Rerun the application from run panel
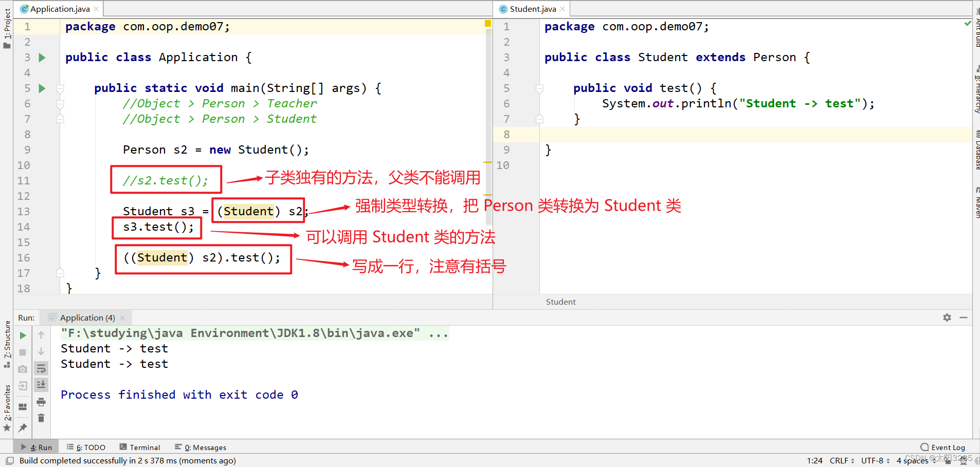 point(23,335)
